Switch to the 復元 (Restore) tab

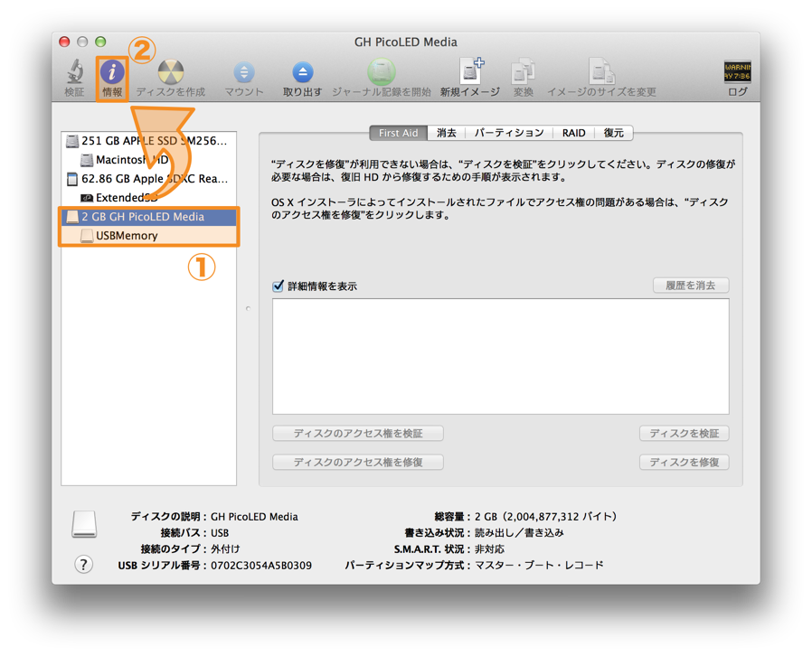pyautogui.click(x=614, y=133)
